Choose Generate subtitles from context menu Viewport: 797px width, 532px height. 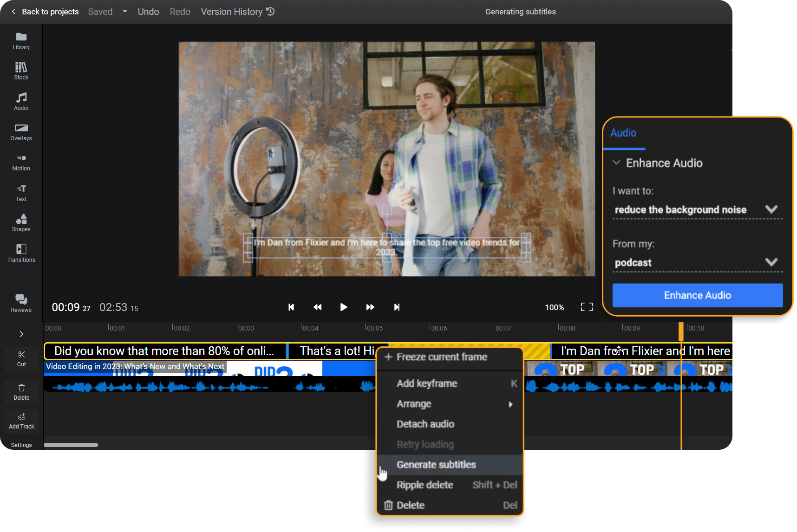tap(436, 464)
